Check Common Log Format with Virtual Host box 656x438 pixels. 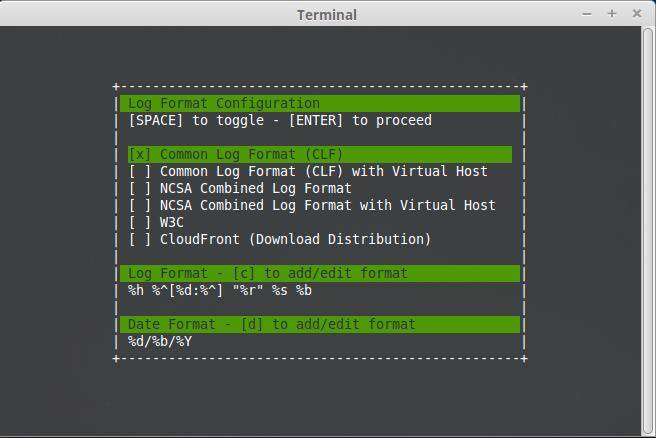click(140, 172)
